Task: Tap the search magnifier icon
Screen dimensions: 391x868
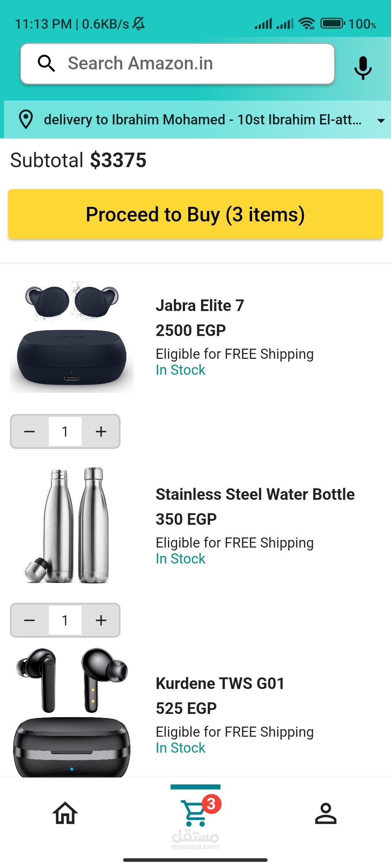Action: [47, 64]
